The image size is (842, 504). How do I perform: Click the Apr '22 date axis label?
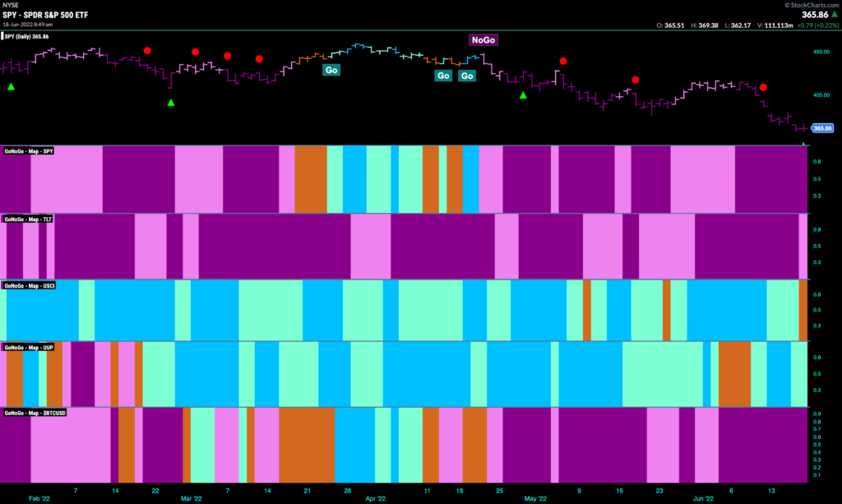pyautogui.click(x=375, y=498)
